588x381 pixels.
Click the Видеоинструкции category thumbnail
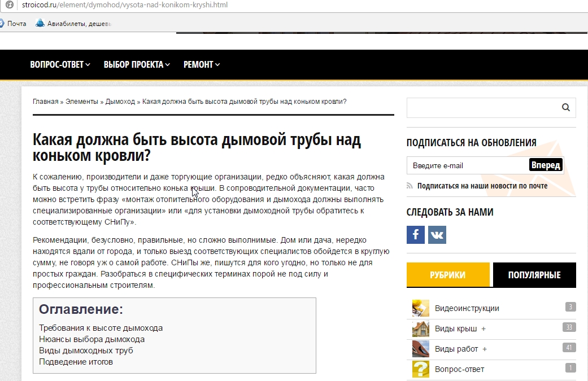click(421, 308)
